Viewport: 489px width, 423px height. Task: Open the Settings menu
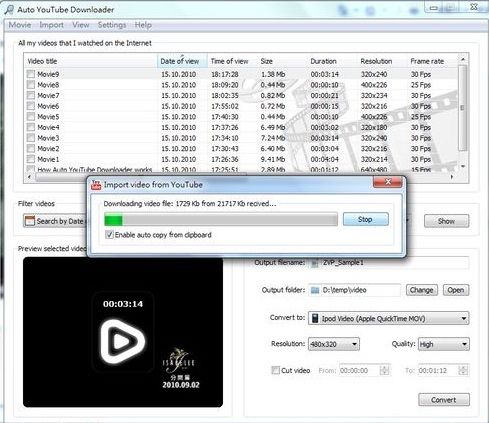pos(112,25)
